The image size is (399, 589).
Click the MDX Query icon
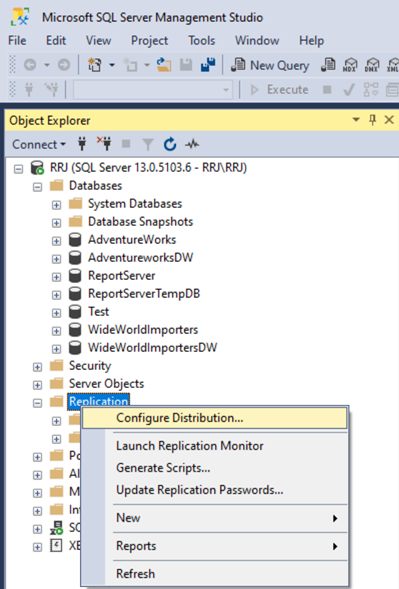click(x=350, y=65)
